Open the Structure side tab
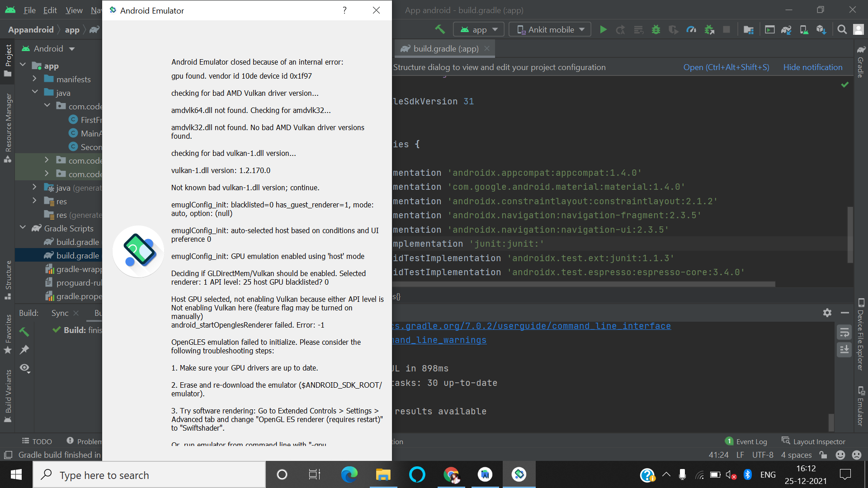This screenshot has width=868, height=488. (x=8, y=280)
